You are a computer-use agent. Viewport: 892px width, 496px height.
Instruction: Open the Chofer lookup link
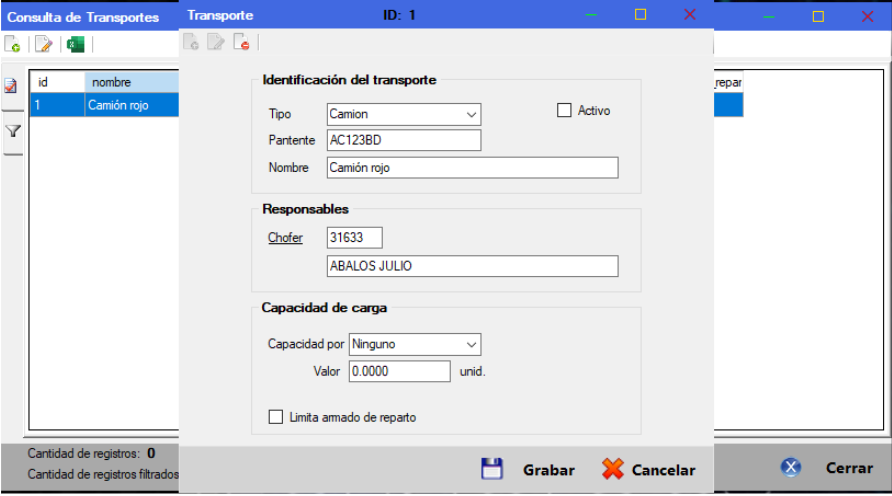tap(285, 238)
